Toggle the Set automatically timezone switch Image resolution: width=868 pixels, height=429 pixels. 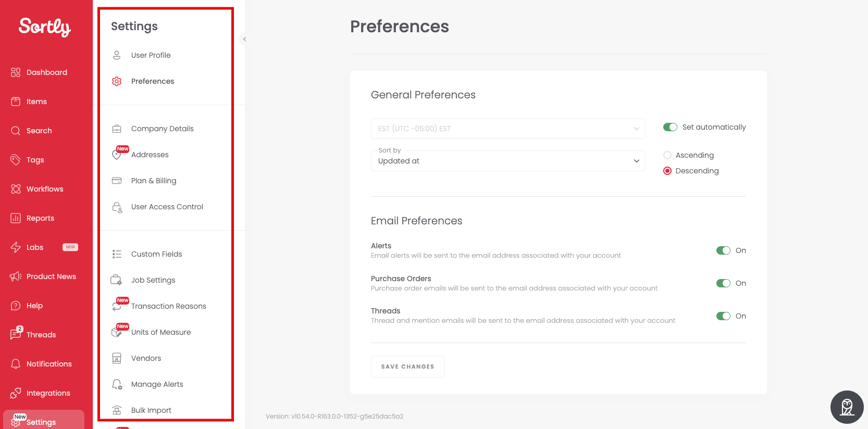pos(670,127)
